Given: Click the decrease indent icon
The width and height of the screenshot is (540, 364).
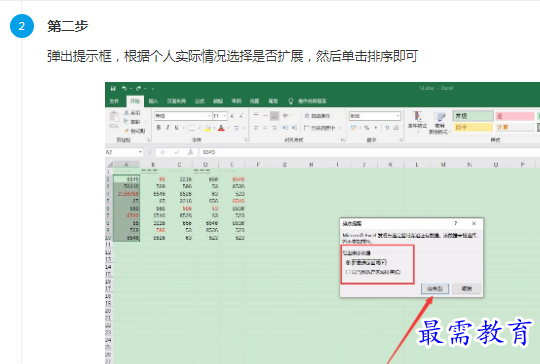Looking at the screenshot, I should (x=285, y=128).
